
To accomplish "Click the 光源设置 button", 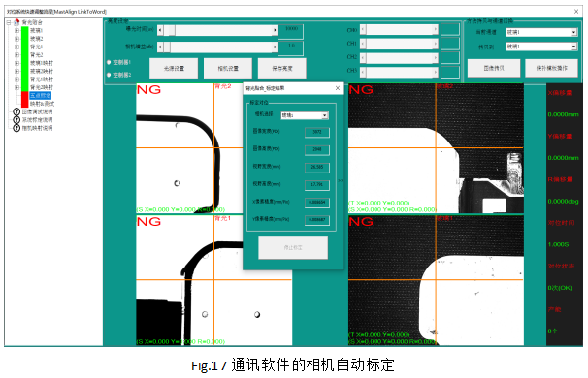I will 174,69.
